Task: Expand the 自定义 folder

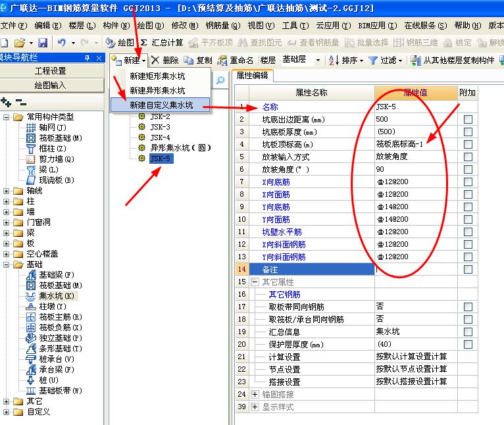Action: (6, 412)
